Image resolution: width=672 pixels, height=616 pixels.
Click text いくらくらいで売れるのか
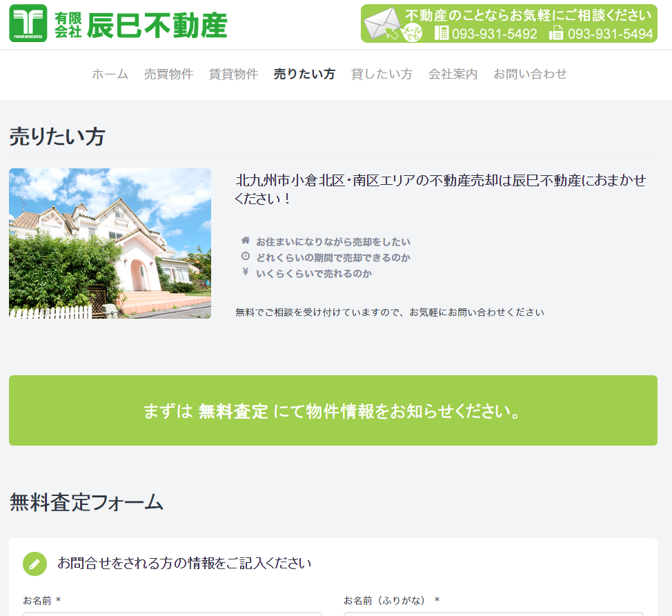pos(314,273)
